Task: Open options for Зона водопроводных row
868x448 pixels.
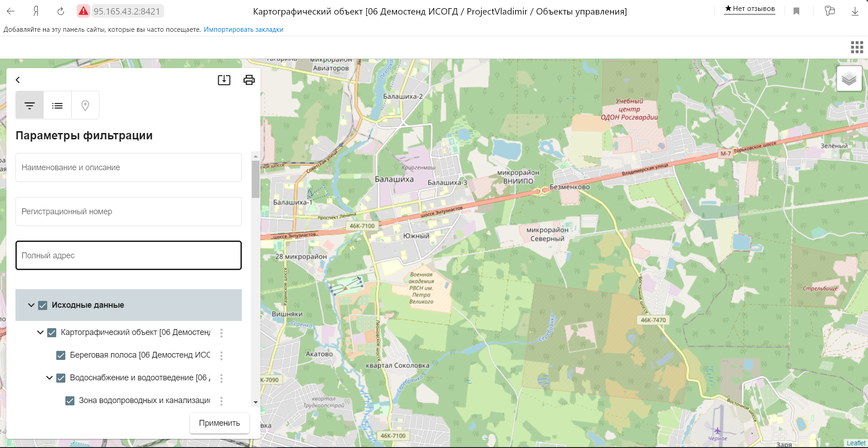Action: [221, 401]
